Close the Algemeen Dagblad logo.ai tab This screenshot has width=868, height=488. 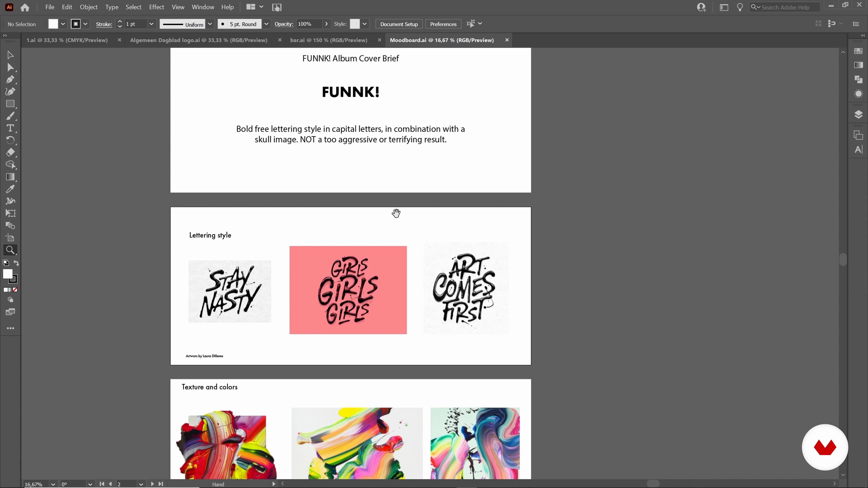click(x=280, y=40)
